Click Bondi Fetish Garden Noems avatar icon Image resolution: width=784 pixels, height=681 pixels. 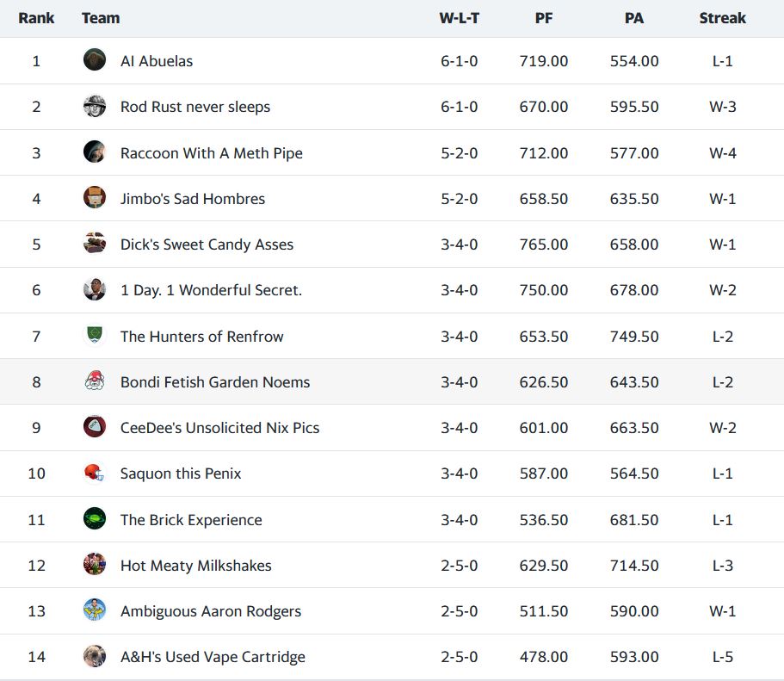95,381
